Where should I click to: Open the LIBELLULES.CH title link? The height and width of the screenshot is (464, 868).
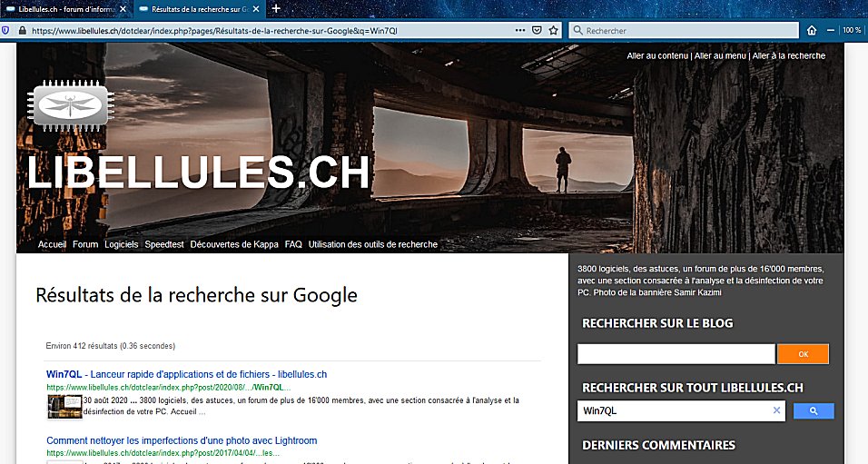pos(198,173)
